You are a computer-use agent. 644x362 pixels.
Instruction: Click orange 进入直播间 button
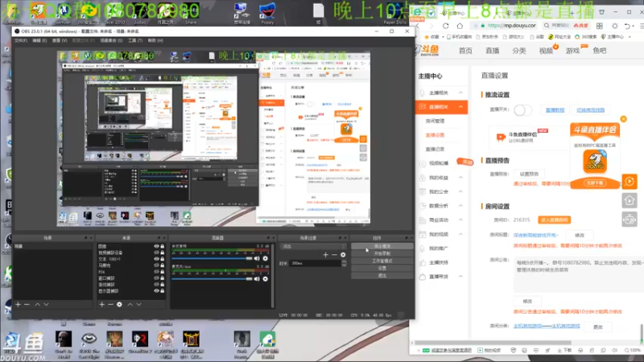[x=554, y=220]
